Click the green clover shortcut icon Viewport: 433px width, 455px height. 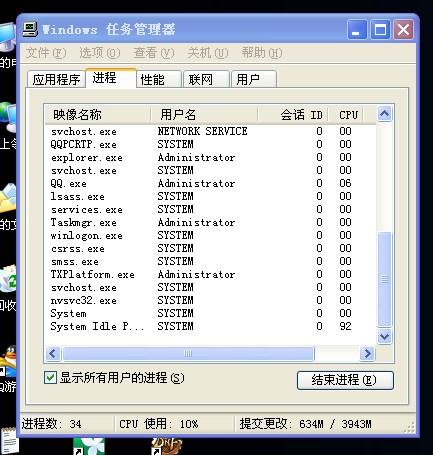pos(89,446)
